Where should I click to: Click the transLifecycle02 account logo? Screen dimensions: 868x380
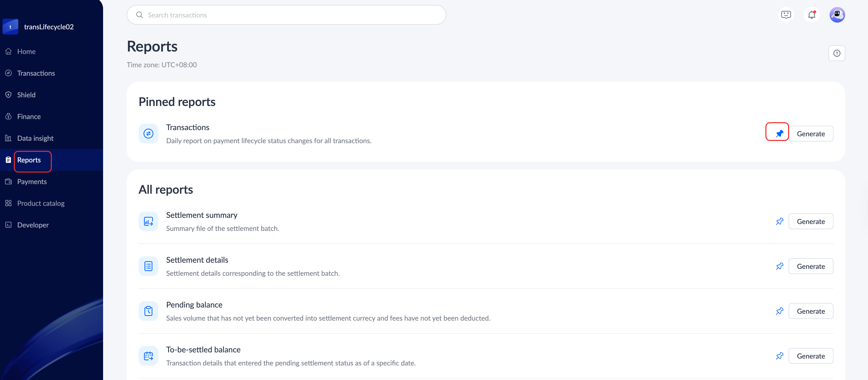10,27
